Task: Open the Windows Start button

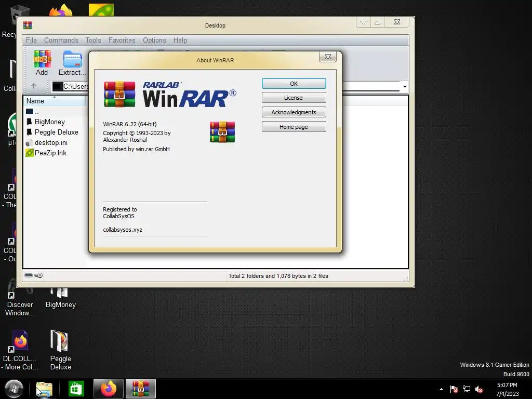Action: (14, 389)
